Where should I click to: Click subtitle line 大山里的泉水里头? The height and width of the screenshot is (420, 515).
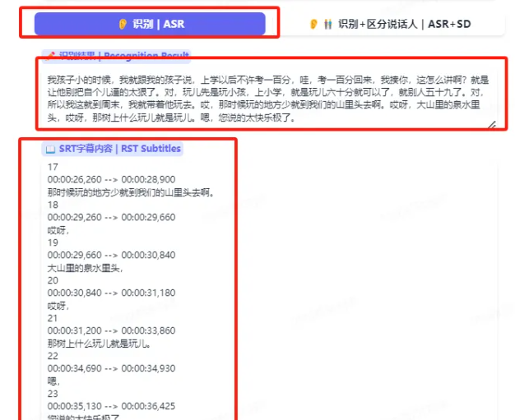(x=85, y=268)
